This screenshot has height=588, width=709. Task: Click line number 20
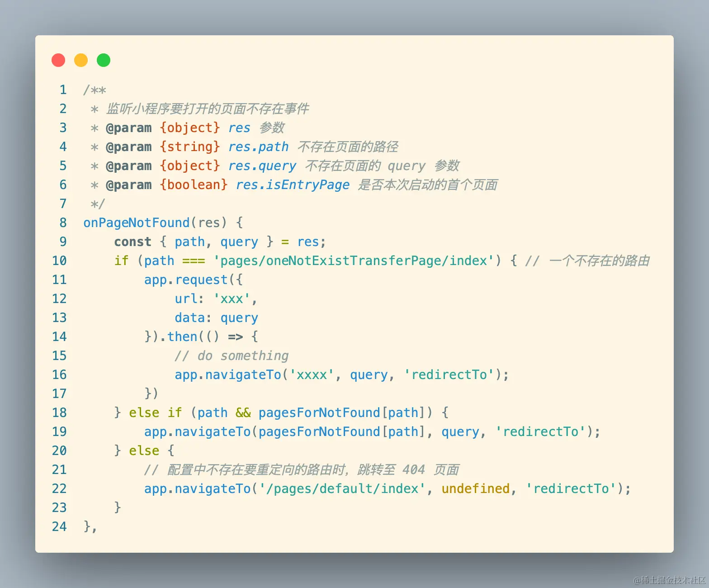[x=59, y=450]
